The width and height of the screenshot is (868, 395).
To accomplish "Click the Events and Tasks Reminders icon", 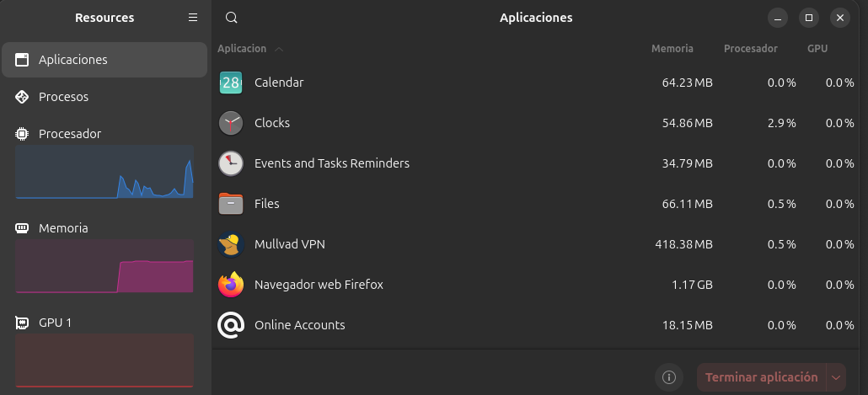I will [231, 163].
